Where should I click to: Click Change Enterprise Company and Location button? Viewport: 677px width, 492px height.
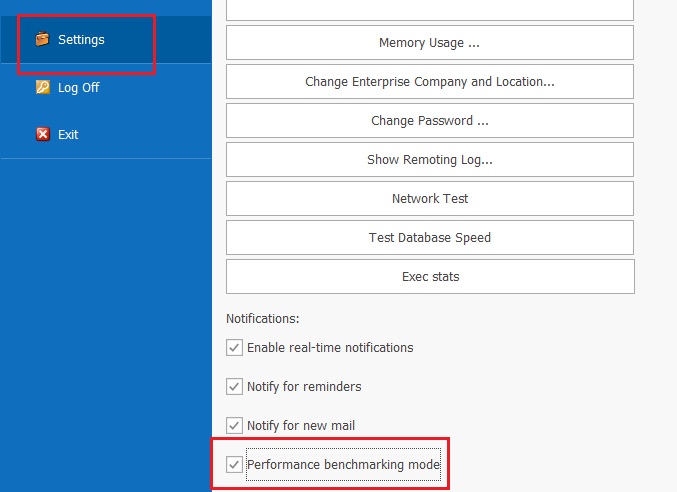tap(430, 82)
